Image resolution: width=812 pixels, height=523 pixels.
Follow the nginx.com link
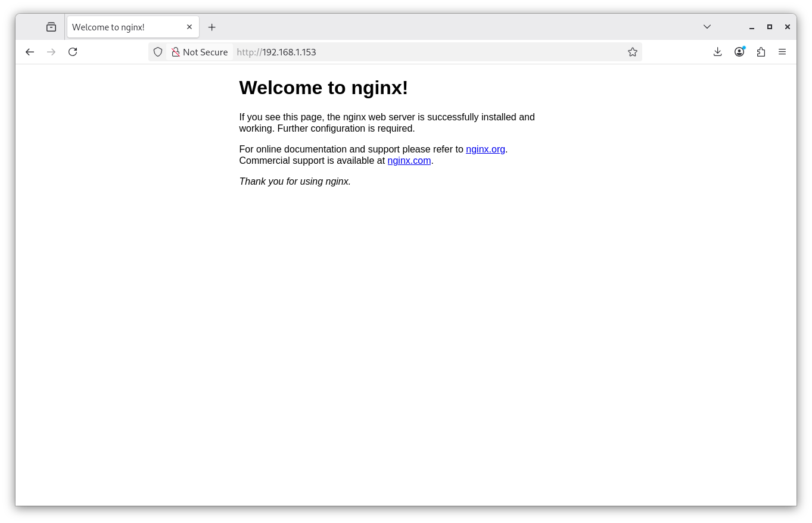[409, 160]
